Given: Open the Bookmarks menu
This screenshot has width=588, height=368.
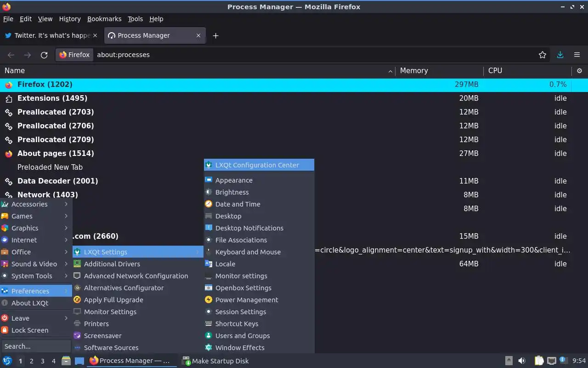Looking at the screenshot, I should 104,19.
